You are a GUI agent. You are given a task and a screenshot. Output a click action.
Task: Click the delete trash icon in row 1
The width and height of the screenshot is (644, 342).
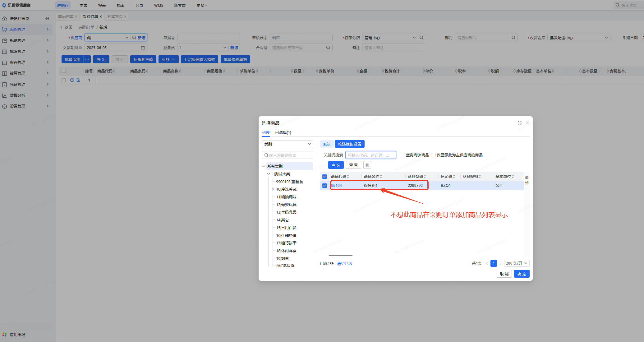coord(78,80)
